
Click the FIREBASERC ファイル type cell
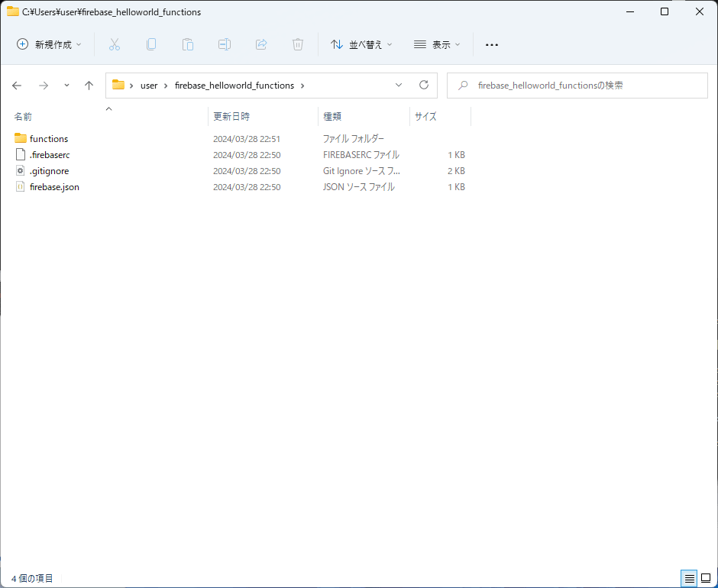pyautogui.click(x=361, y=155)
